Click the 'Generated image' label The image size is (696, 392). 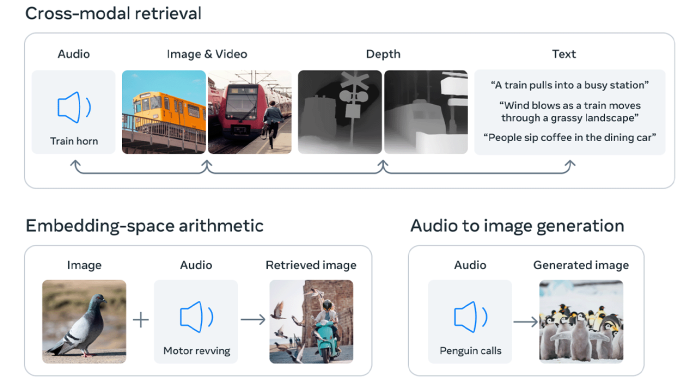[581, 265]
